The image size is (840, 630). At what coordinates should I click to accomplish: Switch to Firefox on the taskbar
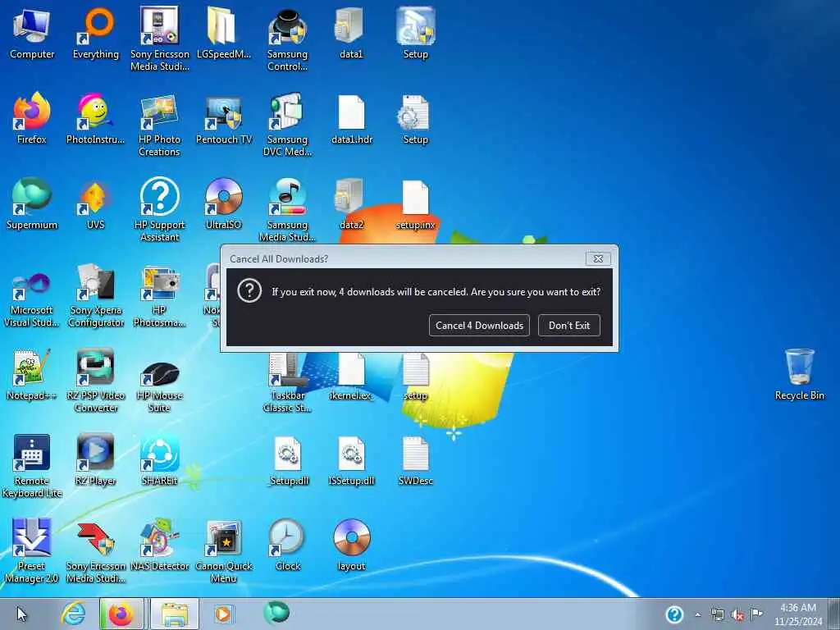coord(121,614)
